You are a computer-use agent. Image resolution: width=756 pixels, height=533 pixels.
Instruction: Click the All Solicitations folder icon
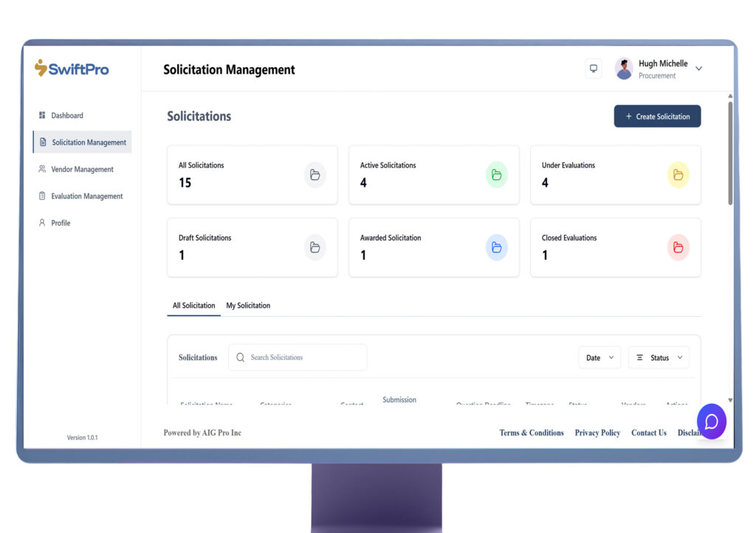(x=315, y=175)
